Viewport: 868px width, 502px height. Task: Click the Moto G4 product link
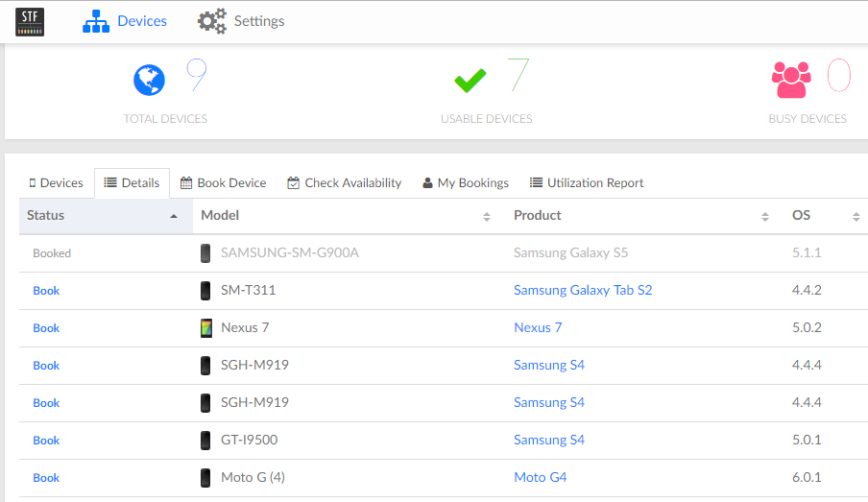coord(541,478)
